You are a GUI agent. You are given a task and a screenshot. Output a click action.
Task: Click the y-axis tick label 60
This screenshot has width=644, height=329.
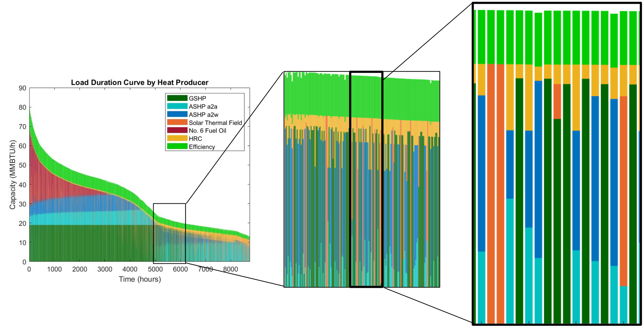tap(22, 146)
